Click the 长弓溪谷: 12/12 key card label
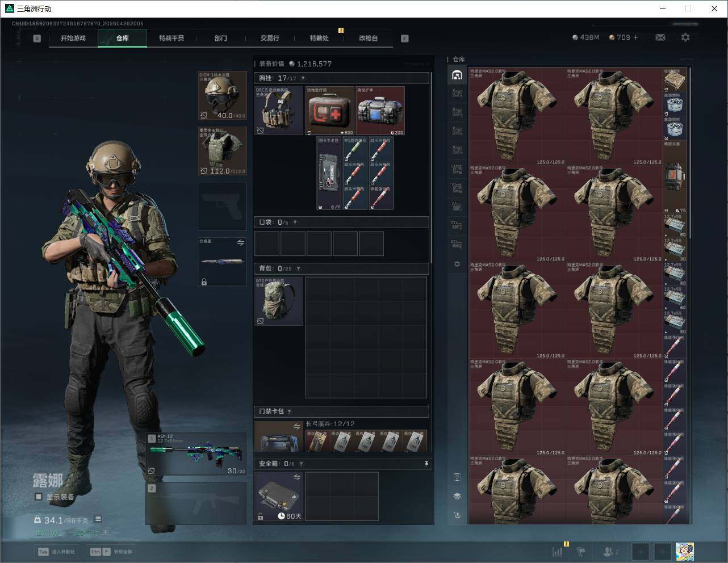 click(x=330, y=424)
